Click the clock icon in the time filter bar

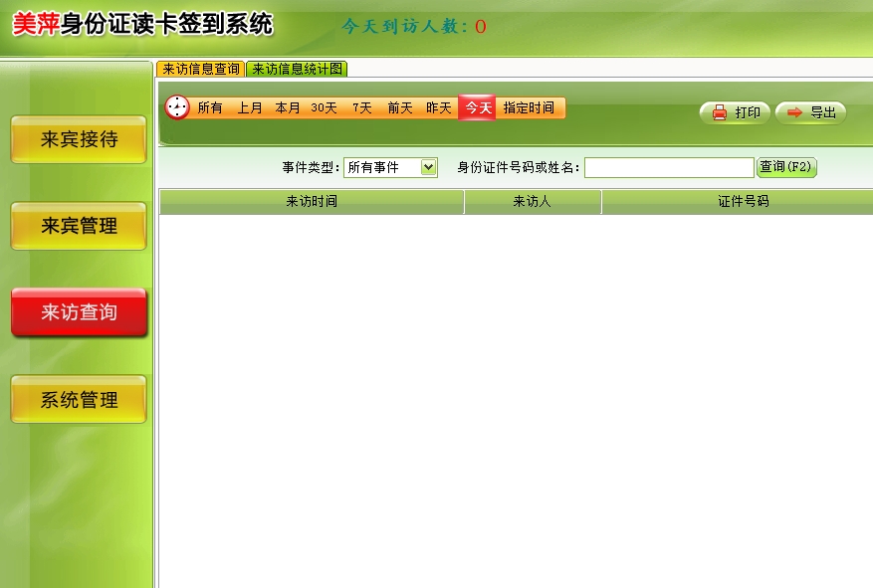(x=177, y=107)
